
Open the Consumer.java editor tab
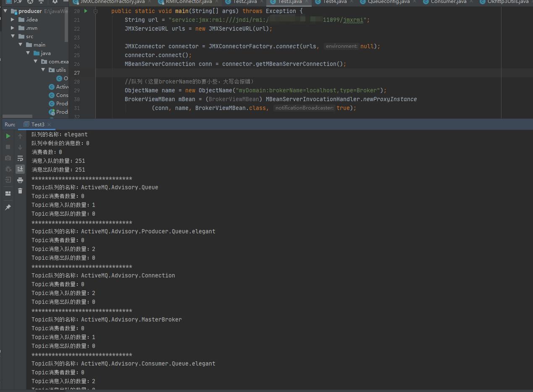(448, 2)
